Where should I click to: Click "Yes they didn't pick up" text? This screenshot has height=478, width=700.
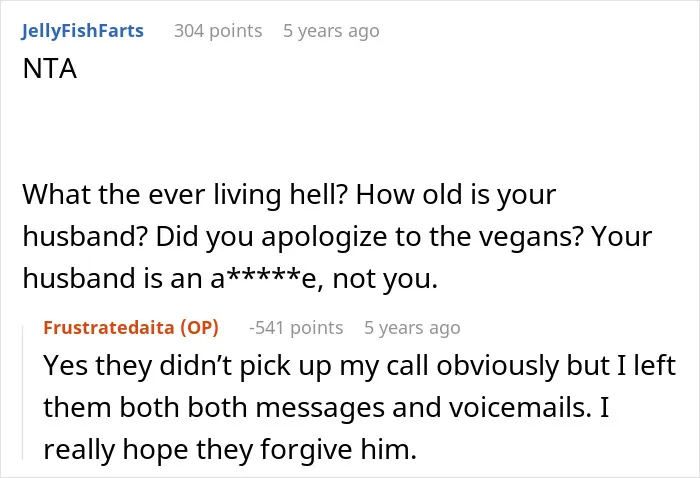pos(187,366)
